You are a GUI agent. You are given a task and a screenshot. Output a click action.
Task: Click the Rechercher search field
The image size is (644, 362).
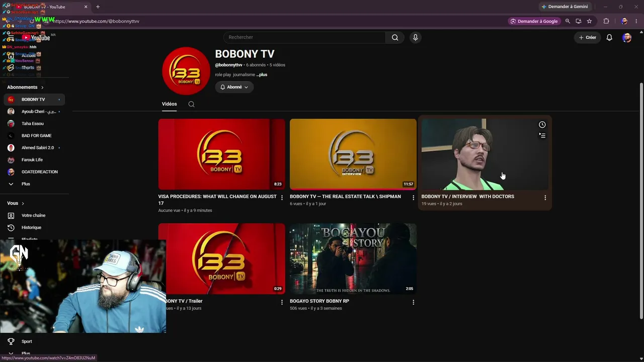pos(304,37)
